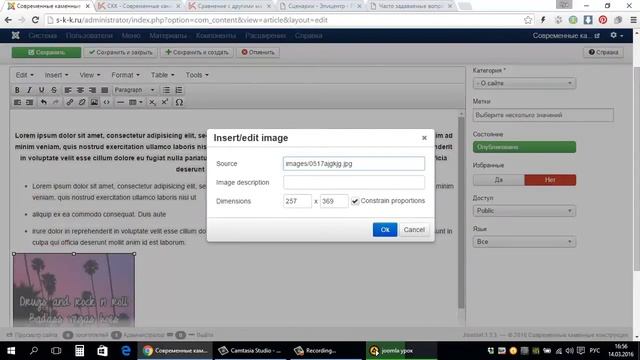
Task: Decrease indent in editor toolbar
Action: point(17,102)
